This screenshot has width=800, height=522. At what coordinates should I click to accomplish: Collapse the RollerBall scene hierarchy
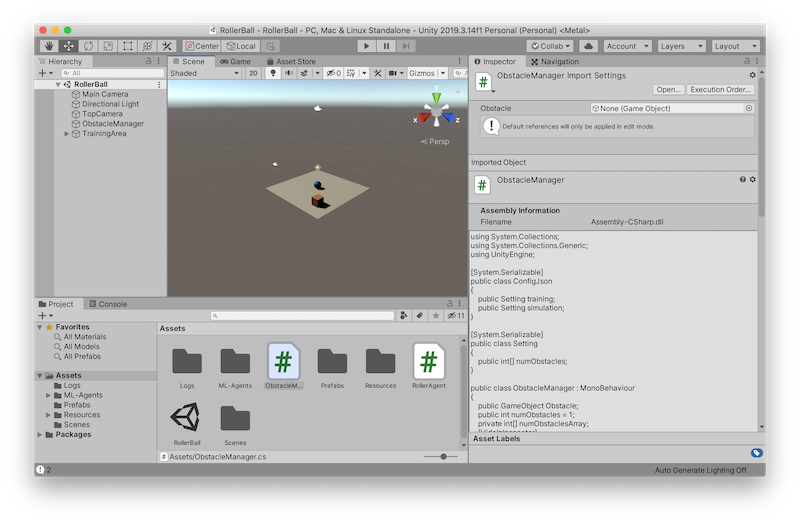click(x=58, y=84)
